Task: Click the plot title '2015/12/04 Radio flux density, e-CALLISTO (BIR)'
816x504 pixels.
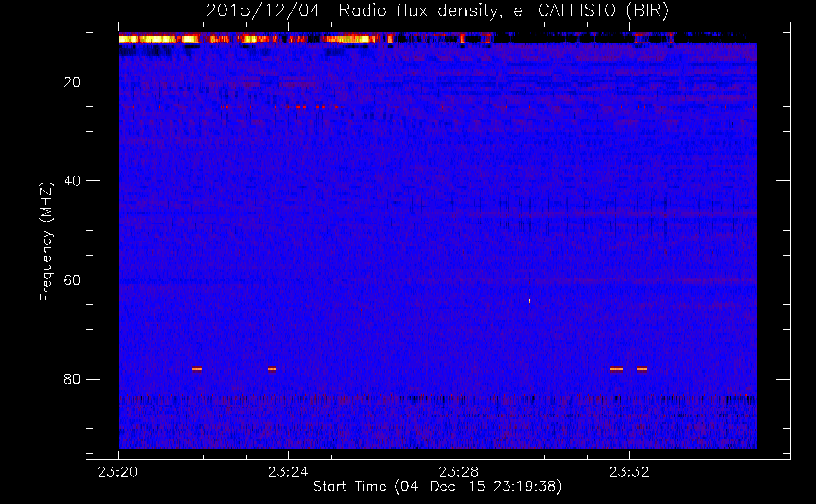Action: click(437, 10)
